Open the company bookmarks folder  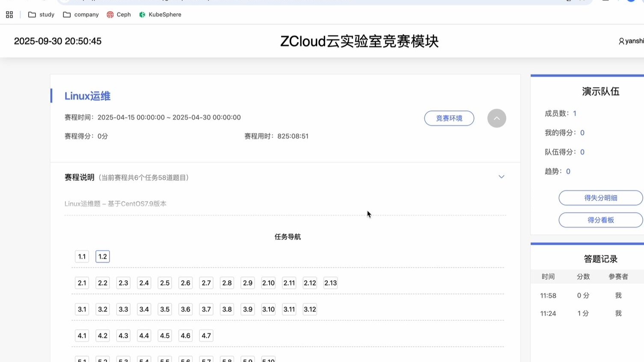point(80,14)
